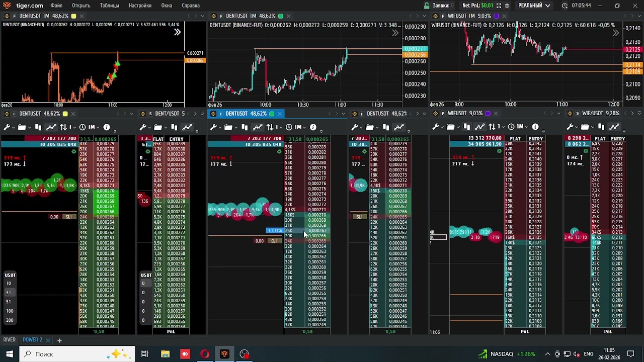Open Windows Start menu
The image size is (644, 362).
coord(10,354)
